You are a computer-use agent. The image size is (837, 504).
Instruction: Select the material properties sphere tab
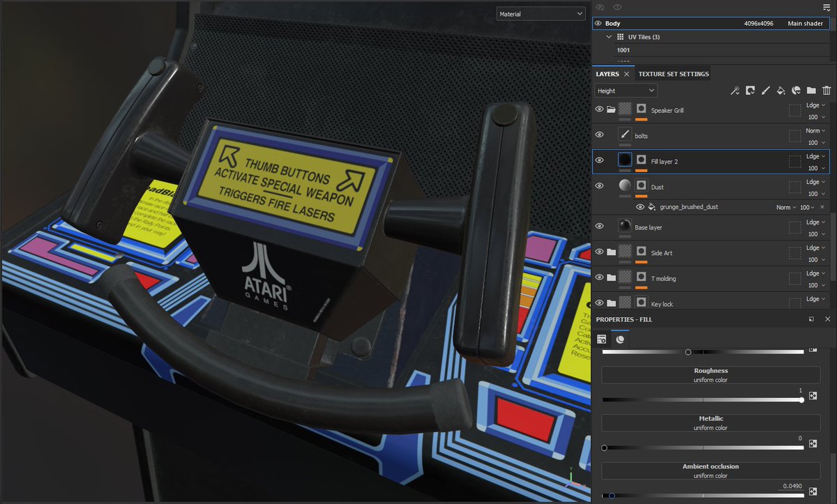coord(619,339)
